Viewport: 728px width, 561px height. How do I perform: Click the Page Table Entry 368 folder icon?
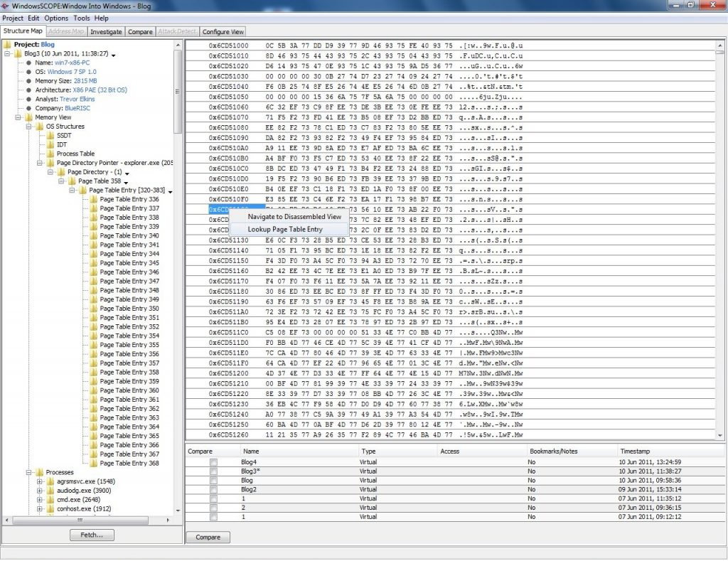click(x=93, y=464)
